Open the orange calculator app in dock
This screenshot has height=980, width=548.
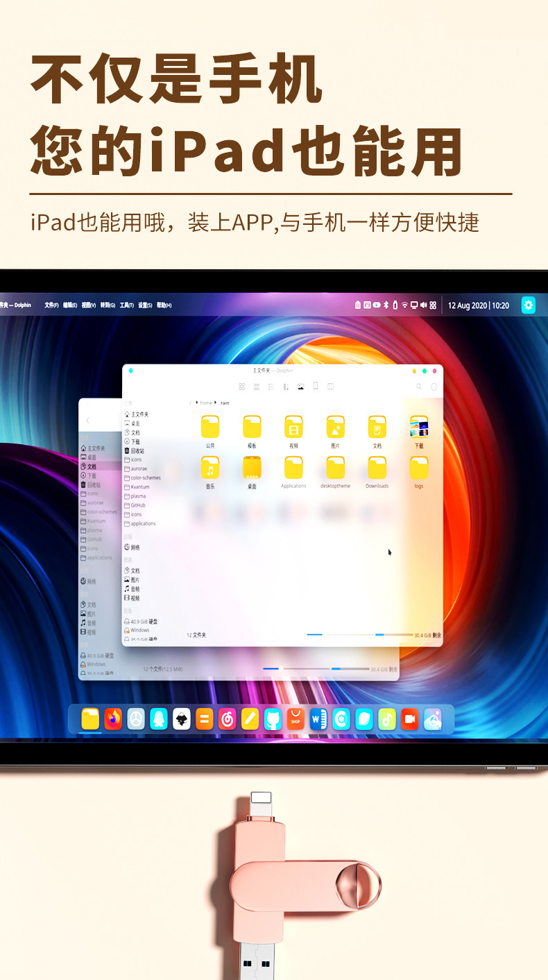tap(204, 719)
